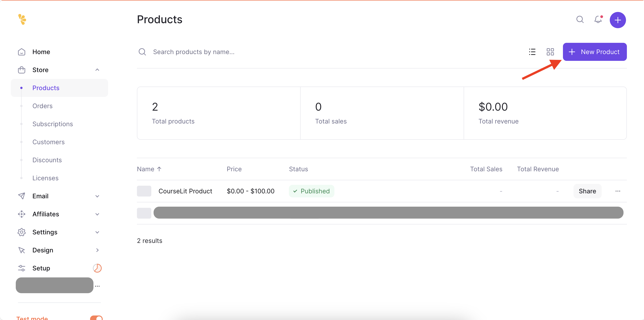
Task: Expand the Email section in the sidebar
Action: point(97,196)
